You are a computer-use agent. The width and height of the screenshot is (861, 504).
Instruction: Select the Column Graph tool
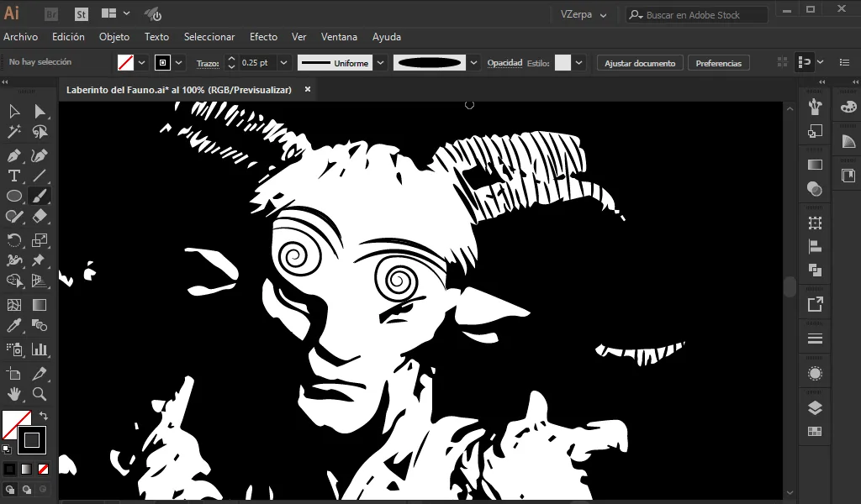[40, 349]
